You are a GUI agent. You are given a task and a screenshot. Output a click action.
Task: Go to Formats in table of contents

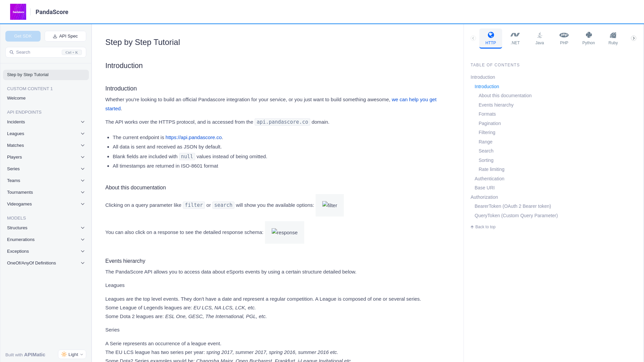pyautogui.click(x=487, y=114)
